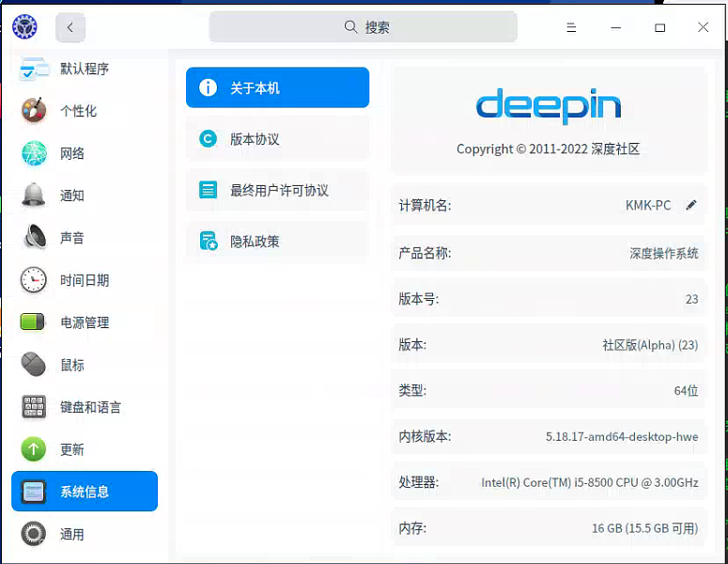Select the 关于本机 tab label
The image size is (728, 564).
pos(255,87)
